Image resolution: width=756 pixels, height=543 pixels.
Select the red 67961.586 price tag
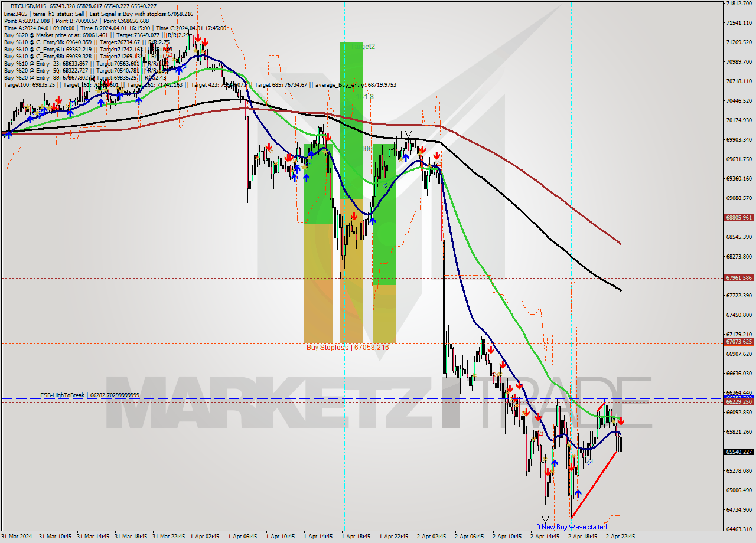(739, 277)
